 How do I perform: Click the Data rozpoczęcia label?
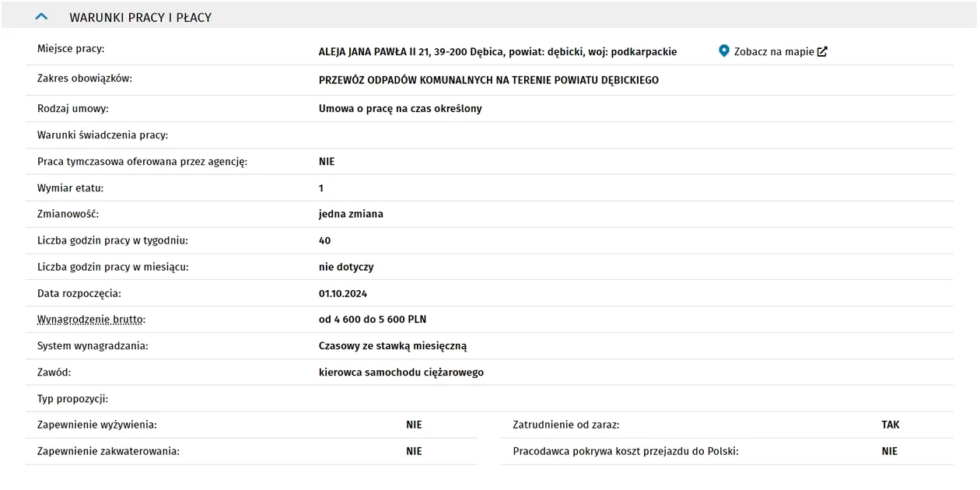pos(79,294)
